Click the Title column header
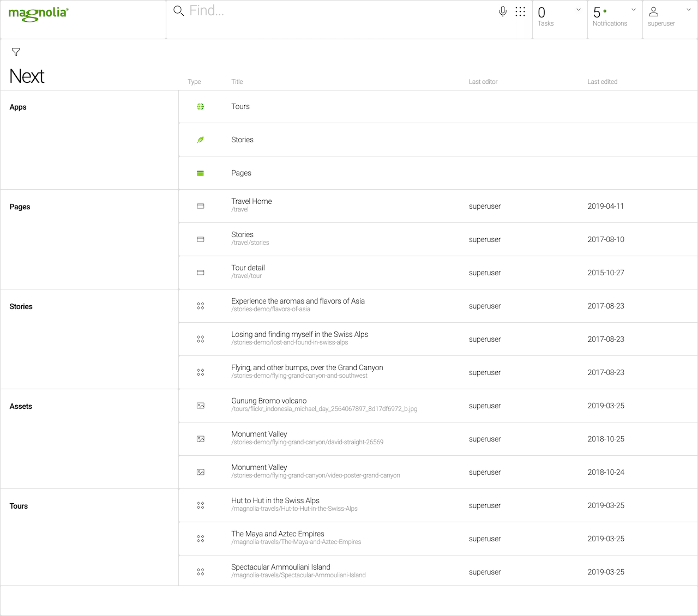Viewport: 698px width, 616px height. point(237,82)
